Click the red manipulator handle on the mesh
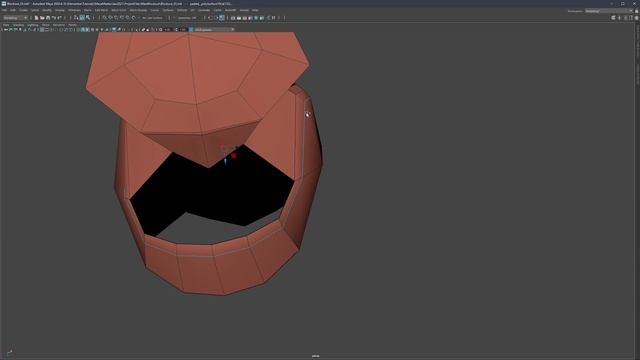The width and height of the screenshot is (640, 360). coord(233,156)
